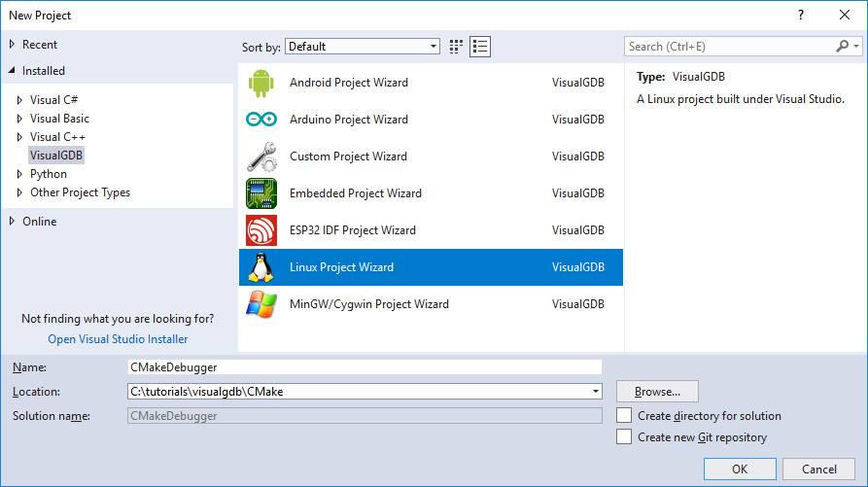
Task: Expand the Visual C++ node
Action: 20,137
